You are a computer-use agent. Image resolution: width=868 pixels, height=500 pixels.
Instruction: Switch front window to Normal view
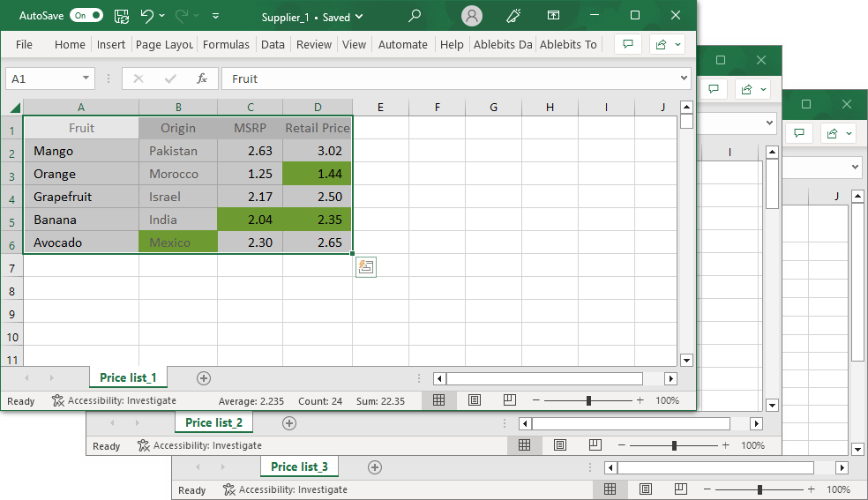point(439,400)
